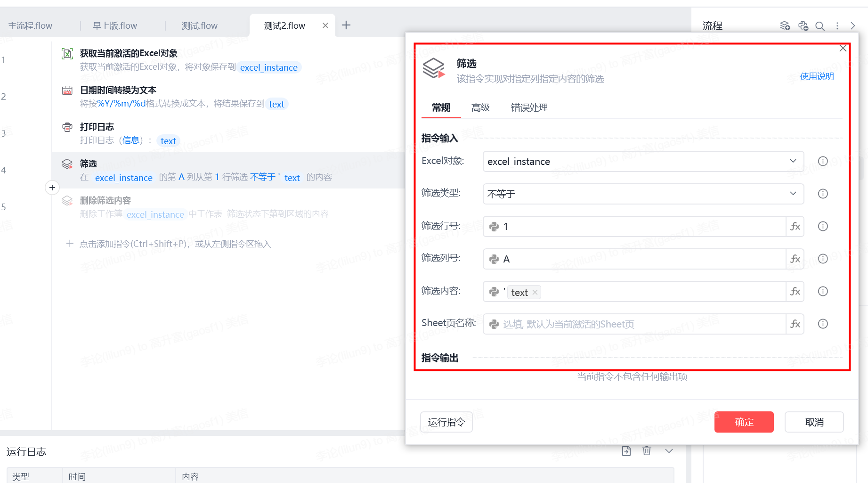Click the fx button for 筛选行号
868x483 pixels.
[795, 227]
